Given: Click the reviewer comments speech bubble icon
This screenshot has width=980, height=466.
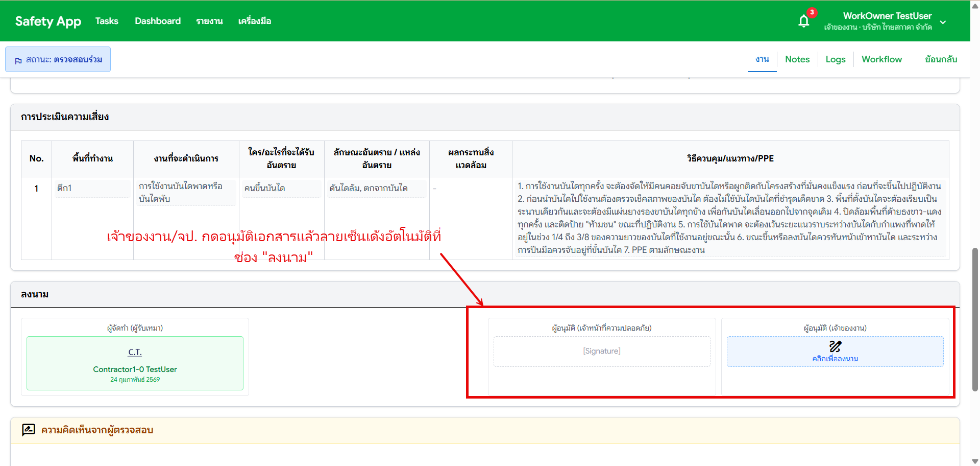Looking at the screenshot, I should 29,430.
